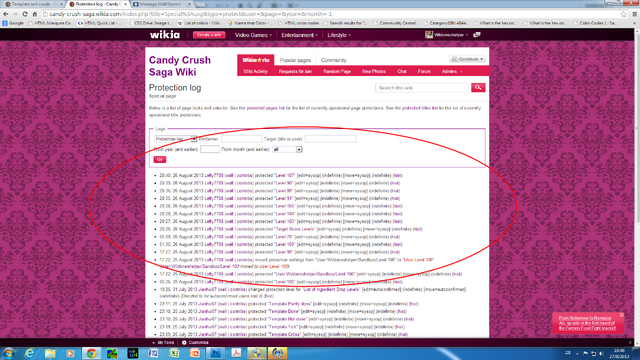Screen dimensions: 640x360
Task: Open Photoshop from the taskbar
Action: coord(216,353)
